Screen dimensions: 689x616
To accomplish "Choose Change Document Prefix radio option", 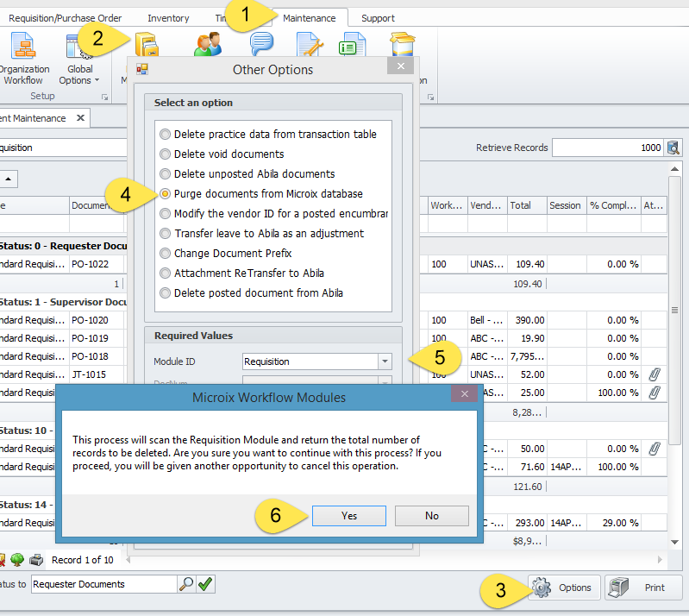I will point(165,254).
